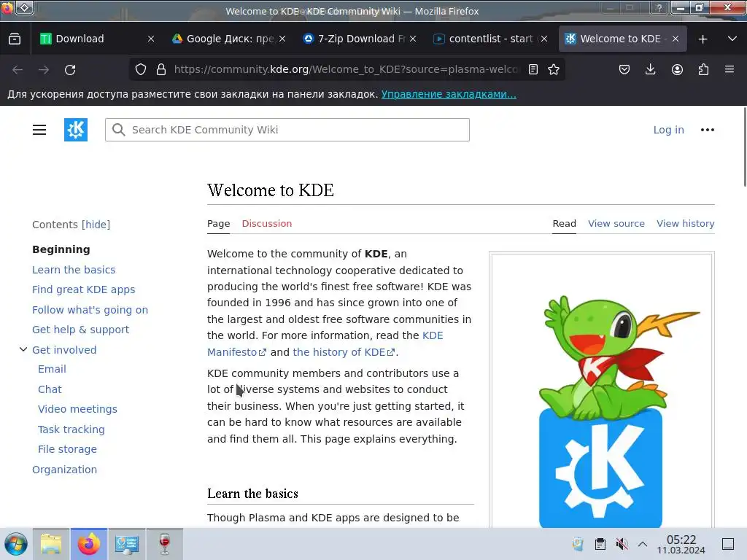Image resolution: width=747 pixels, height=560 pixels.
Task: Open Chat in contents list
Action: click(50, 389)
